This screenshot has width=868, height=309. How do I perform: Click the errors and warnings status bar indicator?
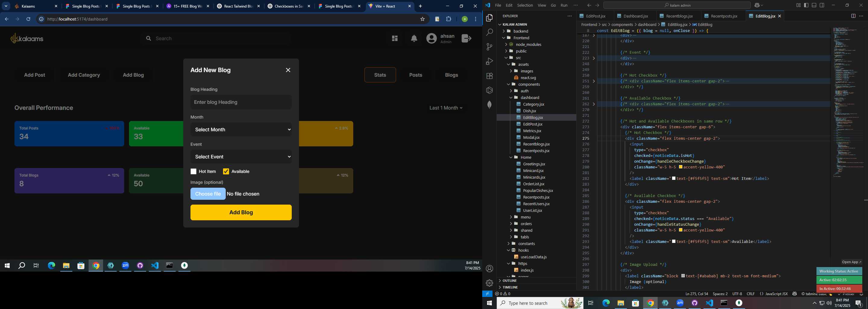click(503, 294)
